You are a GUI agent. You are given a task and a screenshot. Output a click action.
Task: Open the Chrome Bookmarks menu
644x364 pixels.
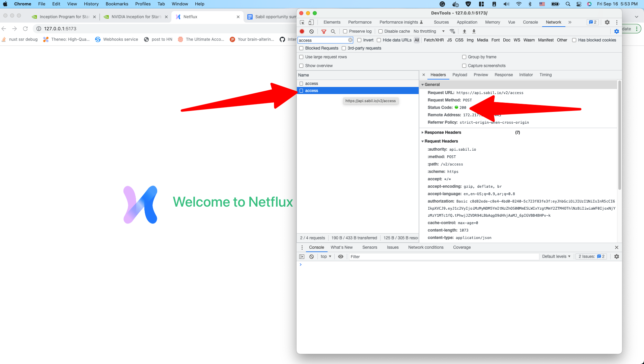[x=117, y=4]
